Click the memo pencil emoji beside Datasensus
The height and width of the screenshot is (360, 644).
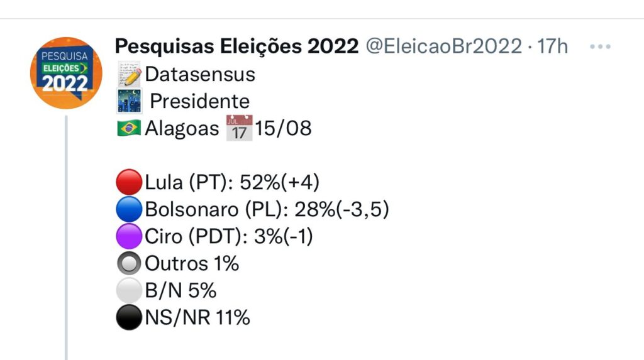pyautogui.click(x=129, y=74)
